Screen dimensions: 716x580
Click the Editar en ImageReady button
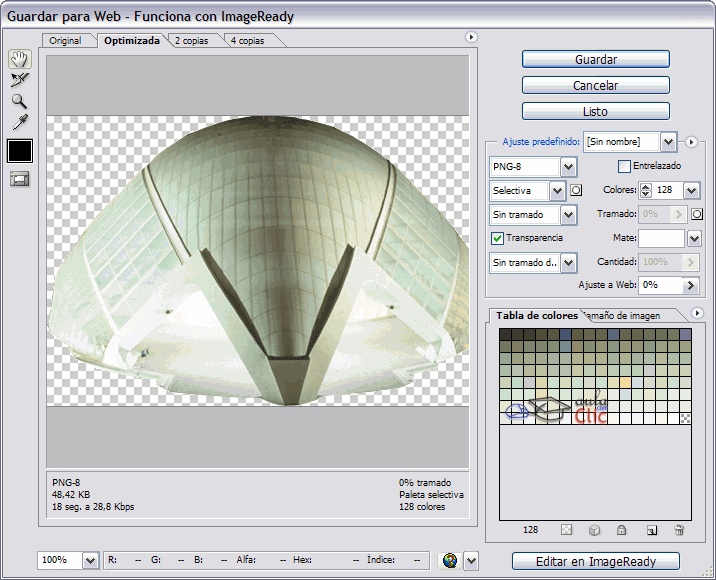[x=595, y=561]
